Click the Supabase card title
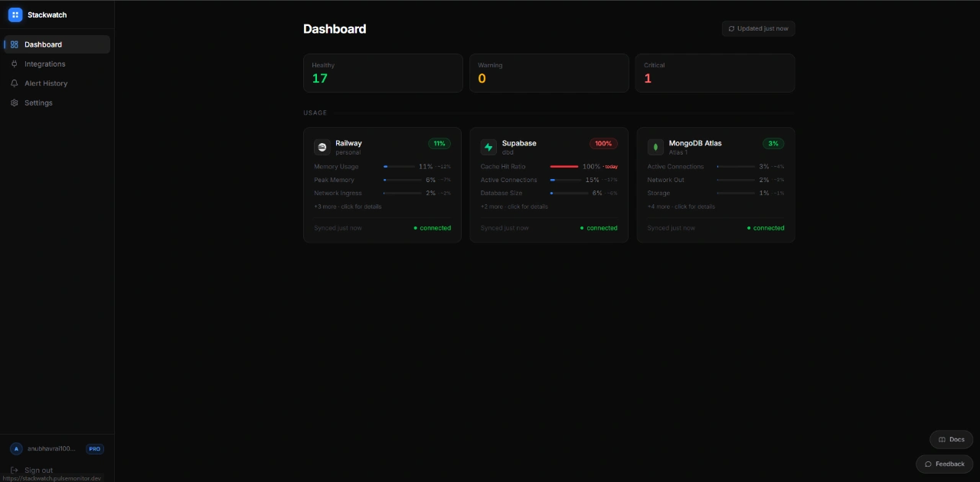The image size is (980, 482). 519,143
